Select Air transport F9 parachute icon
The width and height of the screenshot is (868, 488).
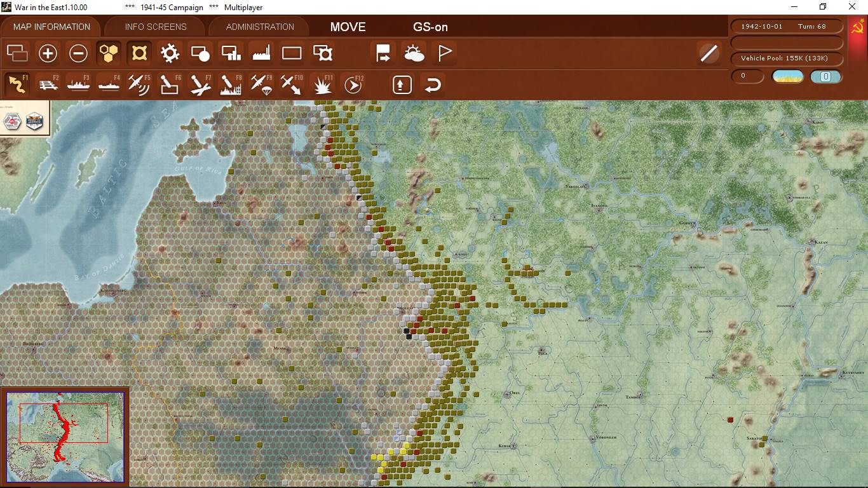pos(261,84)
